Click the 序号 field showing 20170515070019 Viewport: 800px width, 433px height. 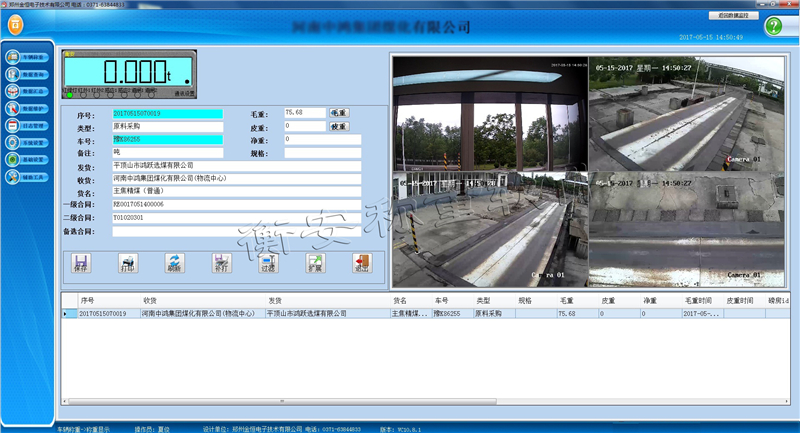[x=168, y=114]
